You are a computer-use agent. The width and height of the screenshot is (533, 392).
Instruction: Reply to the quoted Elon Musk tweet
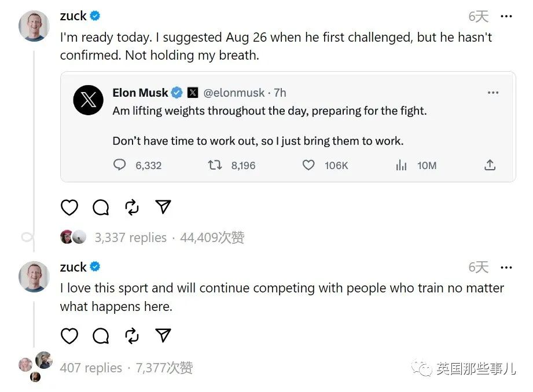tap(120, 166)
